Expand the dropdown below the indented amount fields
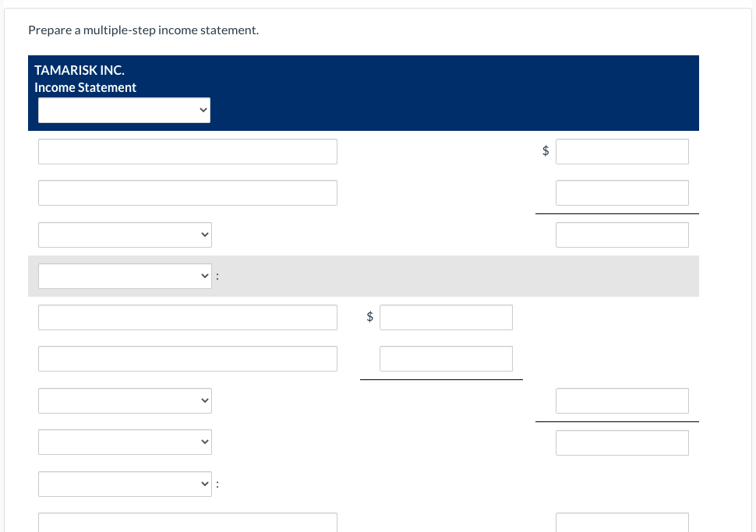 coord(125,400)
